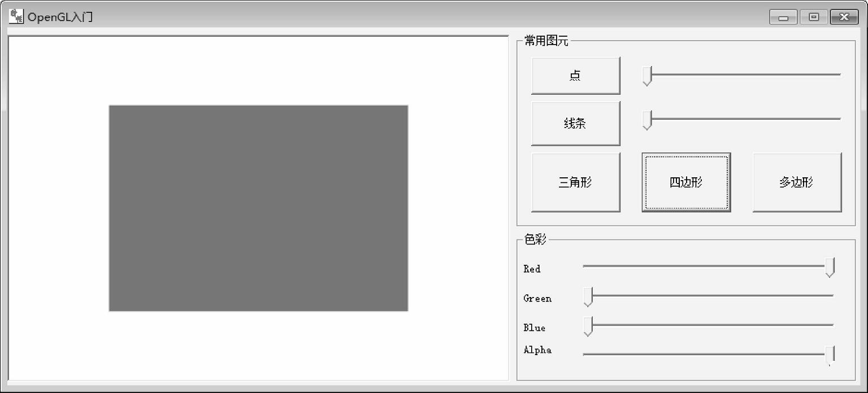Click the gray rectangle in the OpenGL canvas

pos(258,208)
